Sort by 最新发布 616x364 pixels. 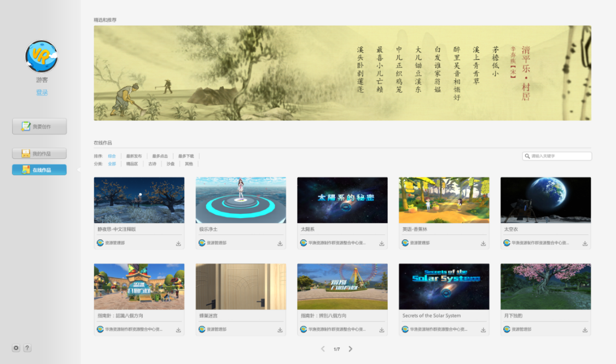(x=134, y=156)
